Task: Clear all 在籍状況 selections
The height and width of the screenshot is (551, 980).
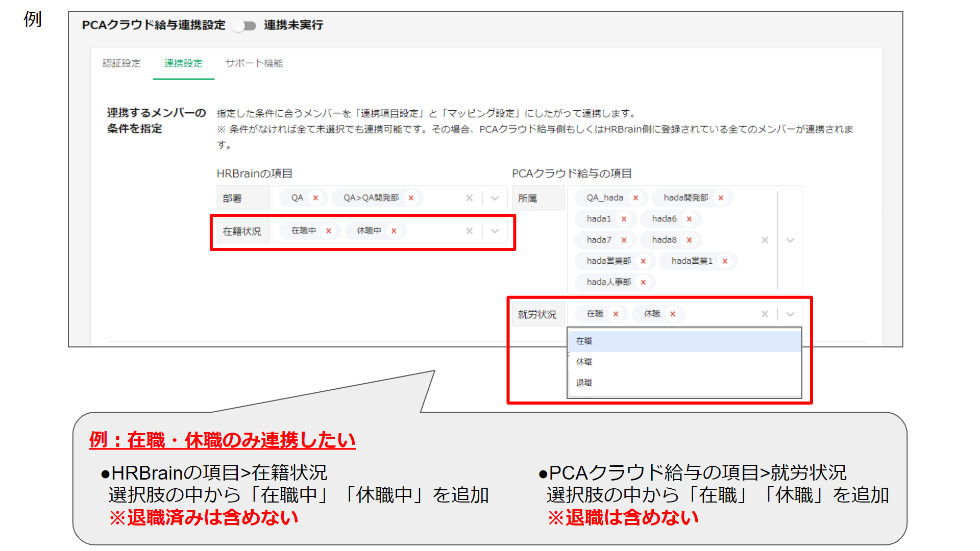Action: pos(470,231)
